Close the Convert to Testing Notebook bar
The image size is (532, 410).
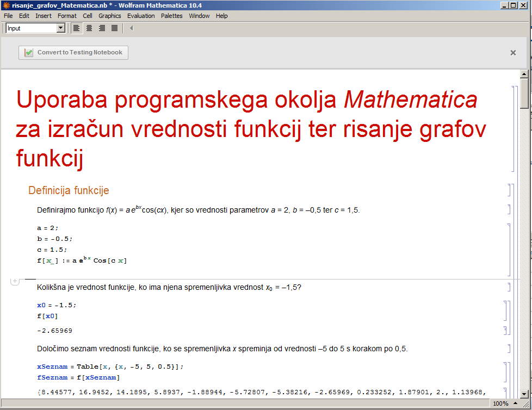coord(513,53)
